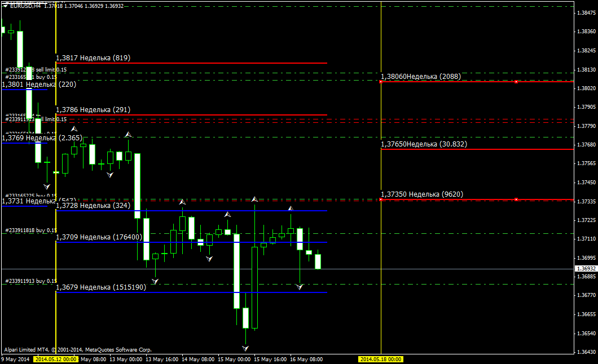This screenshot has width=598, height=364.
Task: Click the '13 May 16:00' time axis label
Action: pos(162,359)
